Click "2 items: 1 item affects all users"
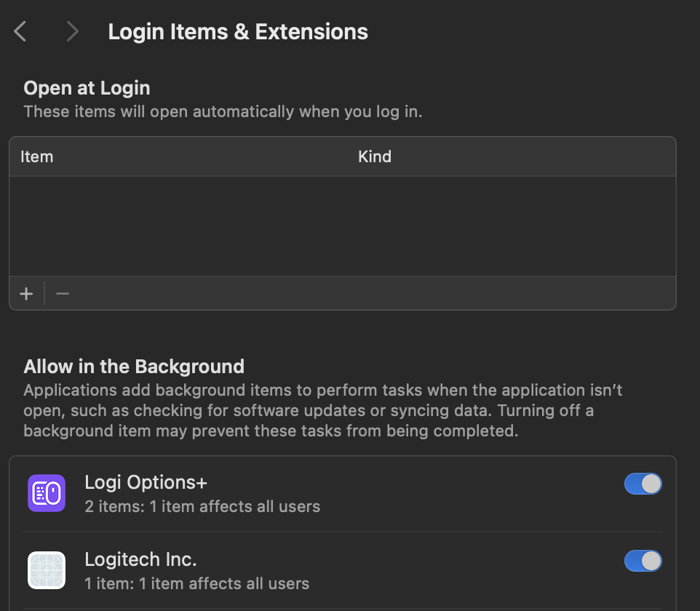 click(x=202, y=506)
